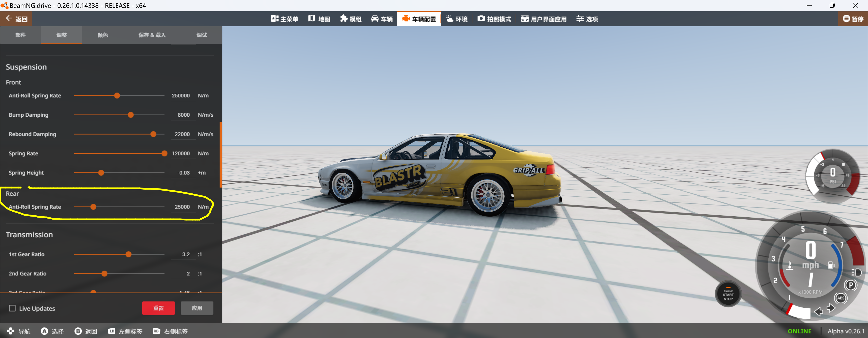
Task: Edit rear Anti-Roll value 25000
Action: (183, 207)
